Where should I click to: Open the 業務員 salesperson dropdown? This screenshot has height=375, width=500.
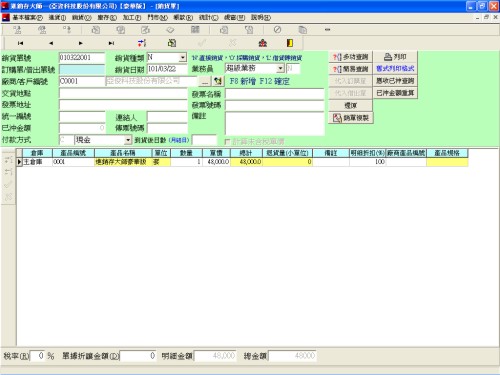280,68
